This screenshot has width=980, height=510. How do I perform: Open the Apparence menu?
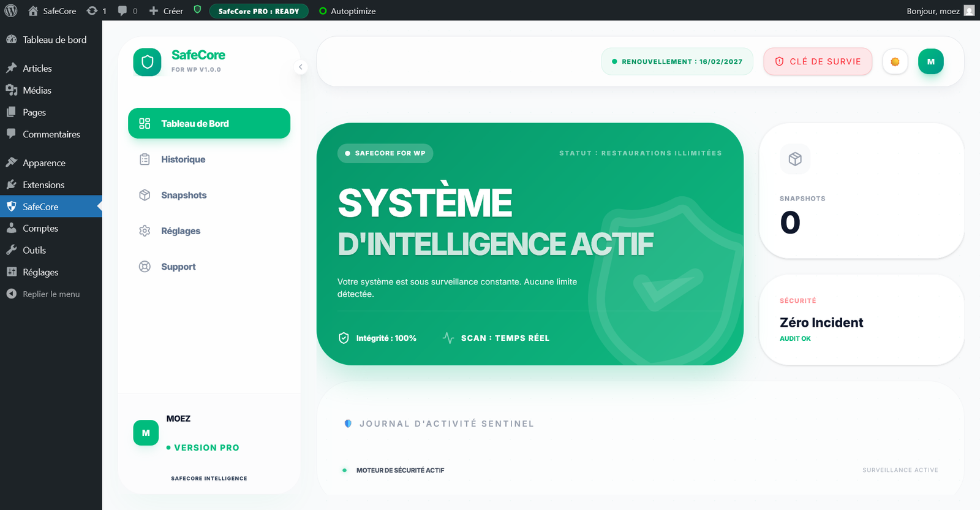tap(51, 163)
